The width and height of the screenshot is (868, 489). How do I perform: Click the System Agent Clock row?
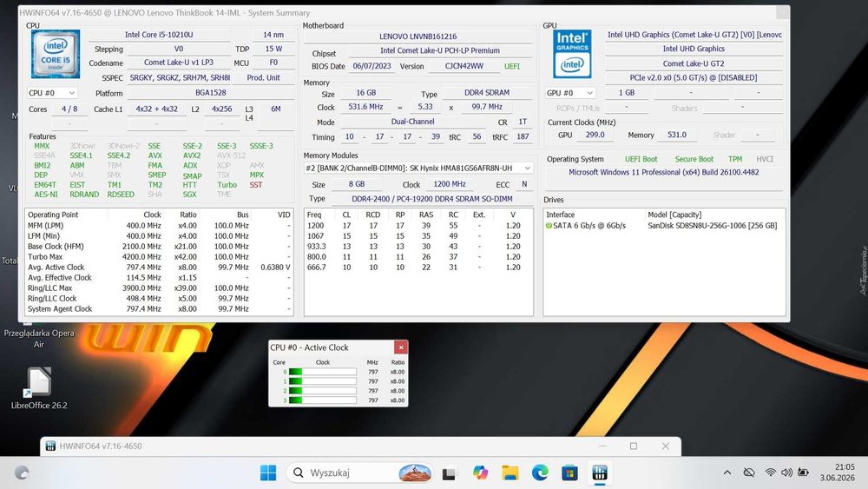point(159,309)
